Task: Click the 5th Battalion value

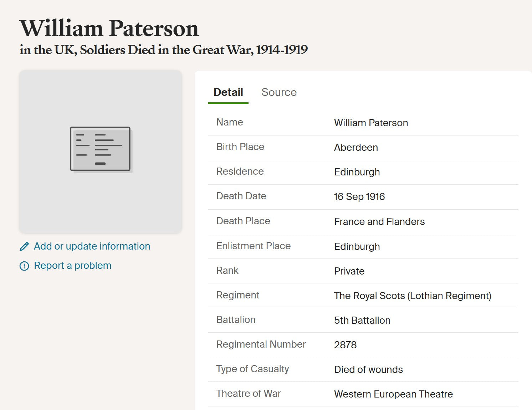Action: pos(362,321)
